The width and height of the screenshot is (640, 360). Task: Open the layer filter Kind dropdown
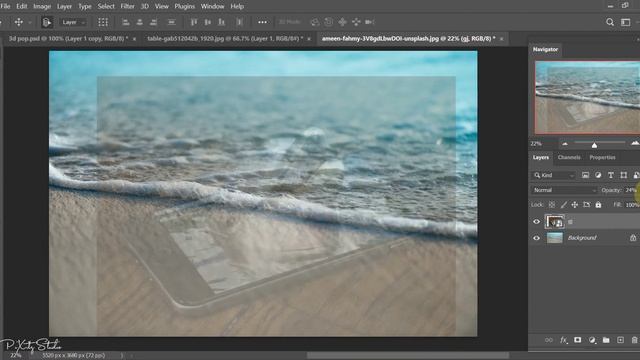click(x=554, y=176)
